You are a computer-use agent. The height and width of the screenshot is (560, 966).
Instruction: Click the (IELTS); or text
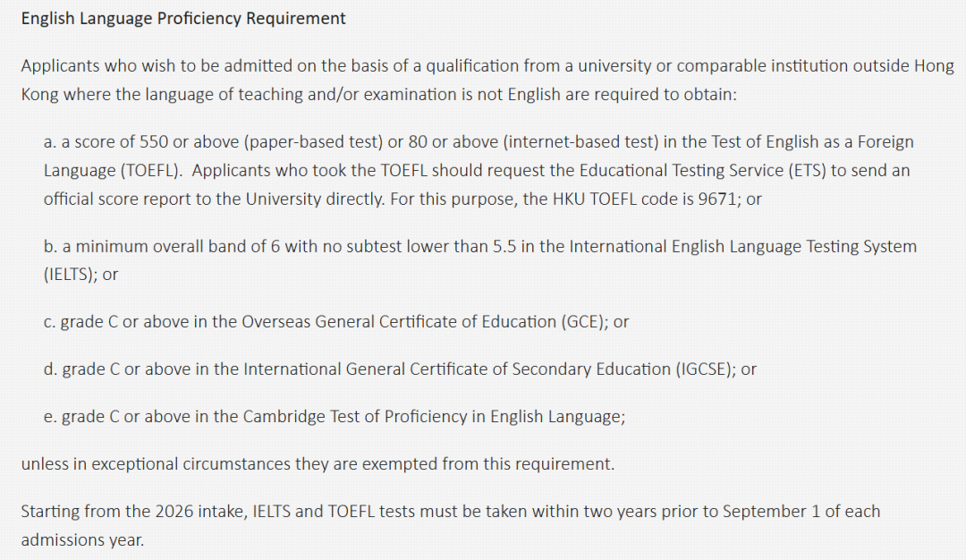point(80,276)
